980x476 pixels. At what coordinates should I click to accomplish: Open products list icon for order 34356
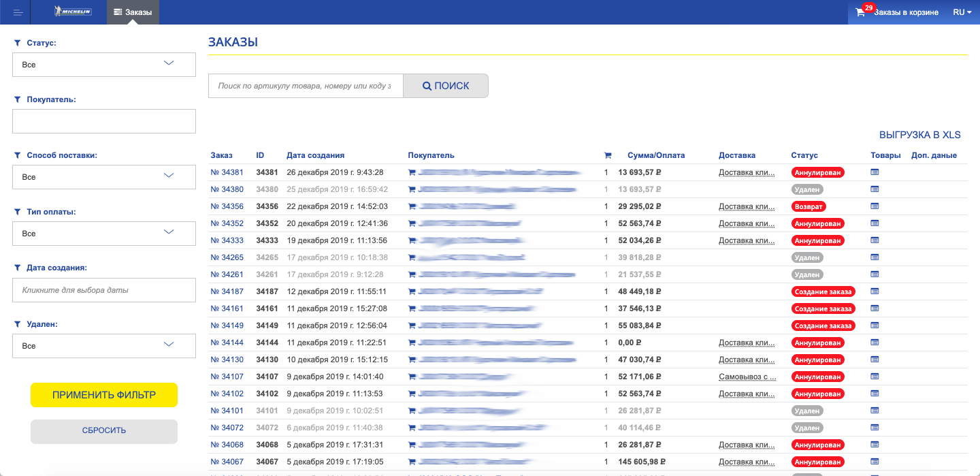pyautogui.click(x=875, y=206)
